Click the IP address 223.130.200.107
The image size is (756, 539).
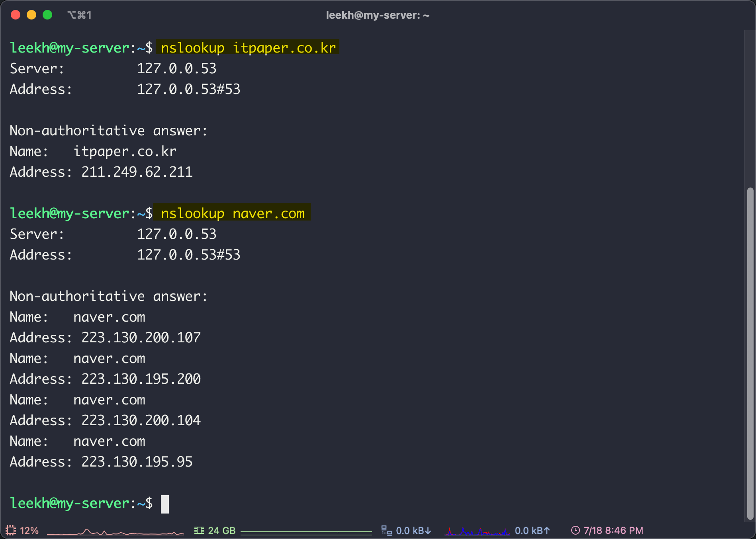click(141, 338)
